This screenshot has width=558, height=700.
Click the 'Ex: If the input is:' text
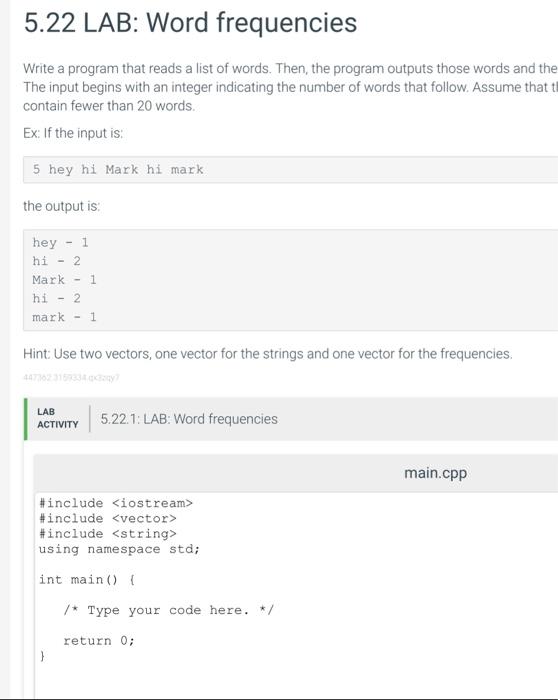coord(73,133)
